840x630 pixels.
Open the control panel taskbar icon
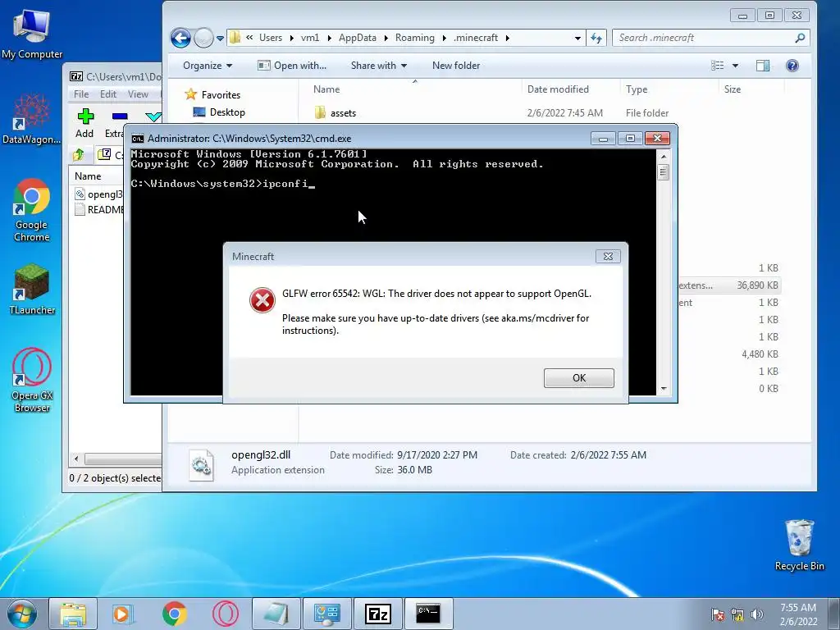[x=326, y=614]
